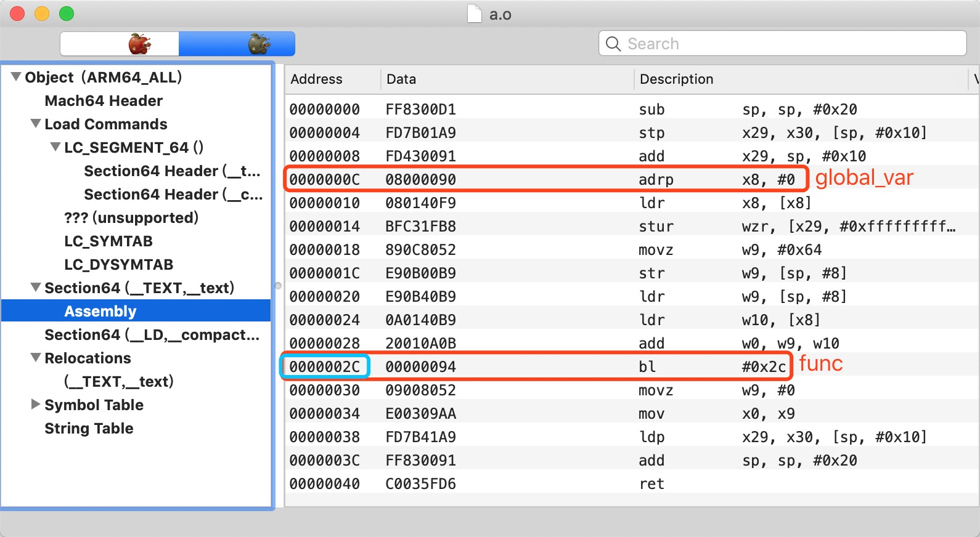The width and height of the screenshot is (980, 537).
Task: Click data 00000094 value
Action: (421, 366)
